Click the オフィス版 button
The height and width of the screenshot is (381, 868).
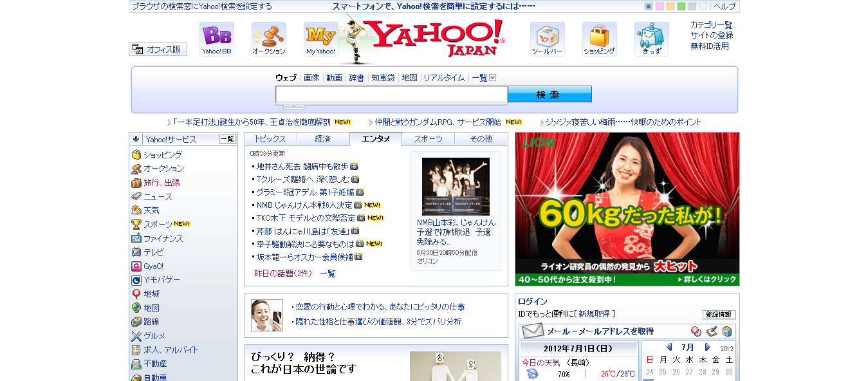[158, 49]
